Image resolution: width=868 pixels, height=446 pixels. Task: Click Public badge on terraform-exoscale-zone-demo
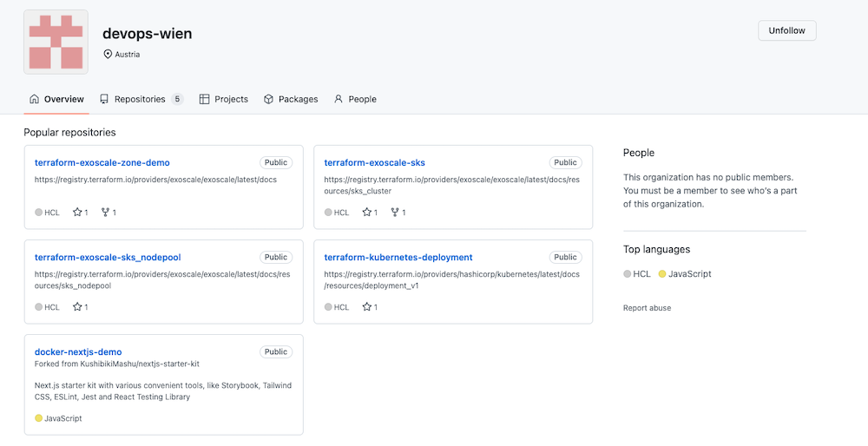[276, 162]
